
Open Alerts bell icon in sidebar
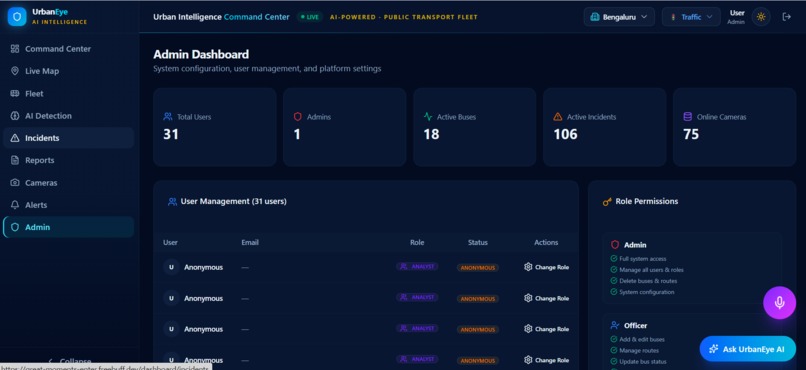[x=15, y=205]
